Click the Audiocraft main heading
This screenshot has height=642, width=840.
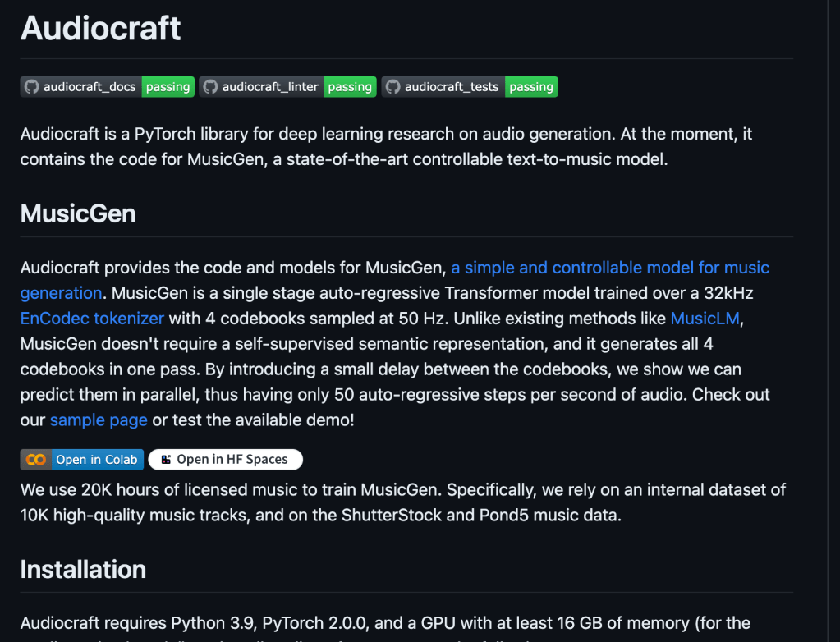(x=100, y=29)
